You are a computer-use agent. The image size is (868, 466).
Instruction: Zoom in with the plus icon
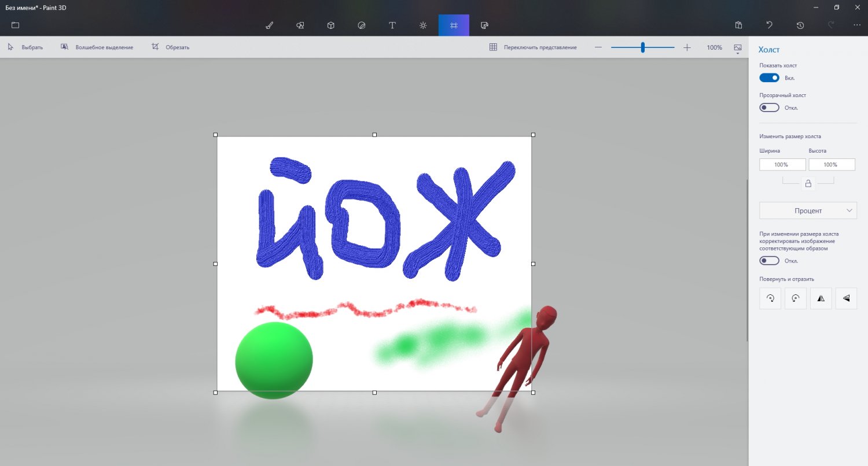[x=687, y=47]
